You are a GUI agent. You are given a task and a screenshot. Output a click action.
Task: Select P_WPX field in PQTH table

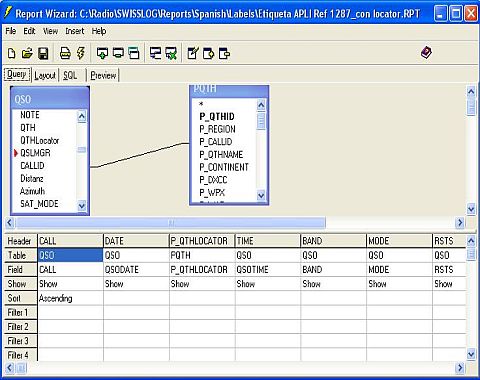pos(212,192)
